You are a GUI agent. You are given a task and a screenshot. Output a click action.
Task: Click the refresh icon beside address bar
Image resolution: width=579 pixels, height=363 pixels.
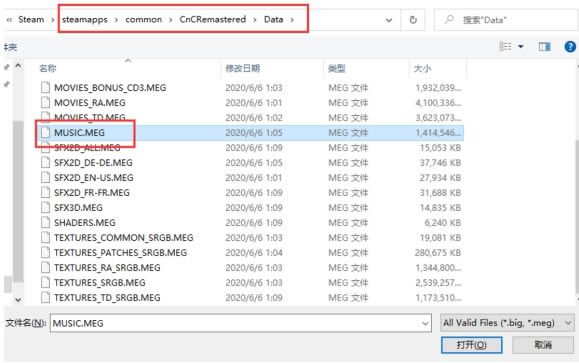(413, 20)
